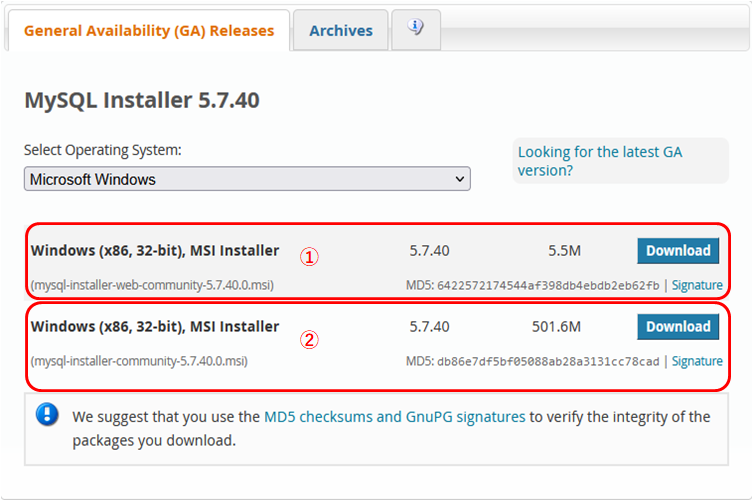
Task: Download the 5.5M web-community MSI installer
Action: pos(678,250)
